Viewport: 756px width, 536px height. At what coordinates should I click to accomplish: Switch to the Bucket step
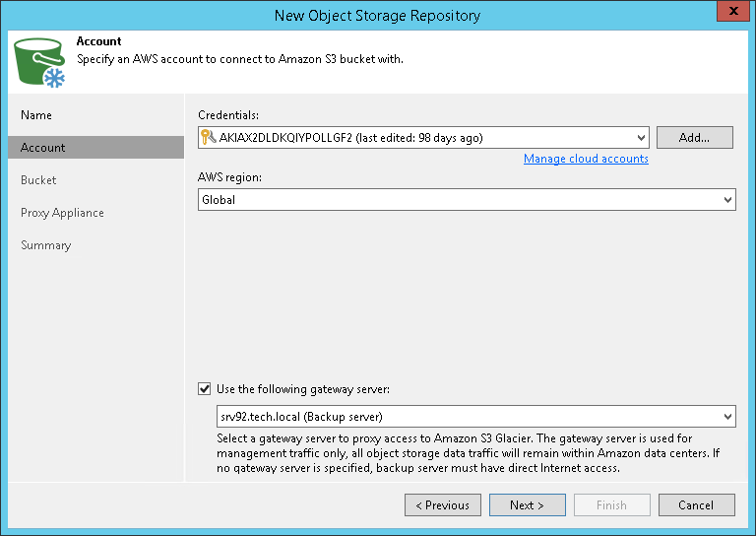click(x=38, y=180)
